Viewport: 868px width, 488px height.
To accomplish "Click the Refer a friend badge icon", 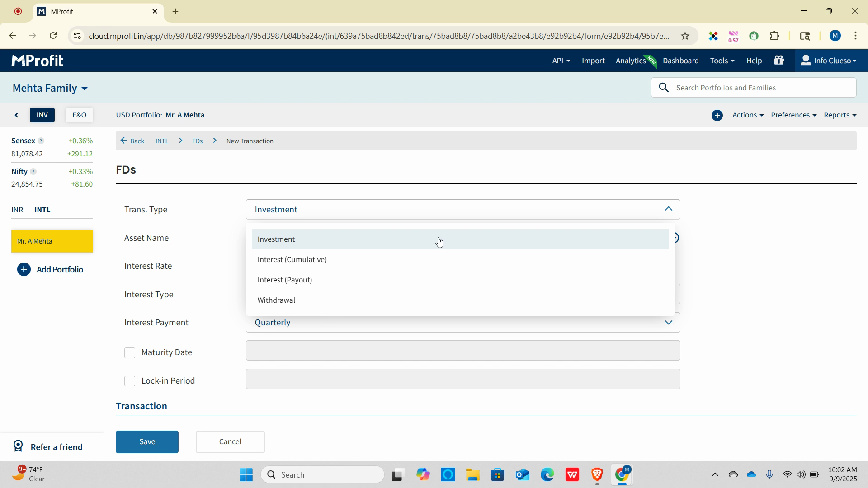I will [18, 446].
